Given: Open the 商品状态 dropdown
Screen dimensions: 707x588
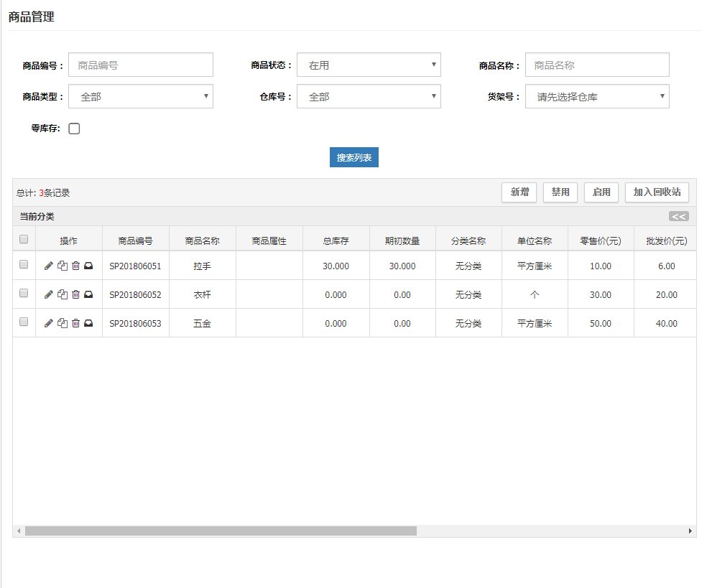Looking at the screenshot, I should [x=369, y=65].
